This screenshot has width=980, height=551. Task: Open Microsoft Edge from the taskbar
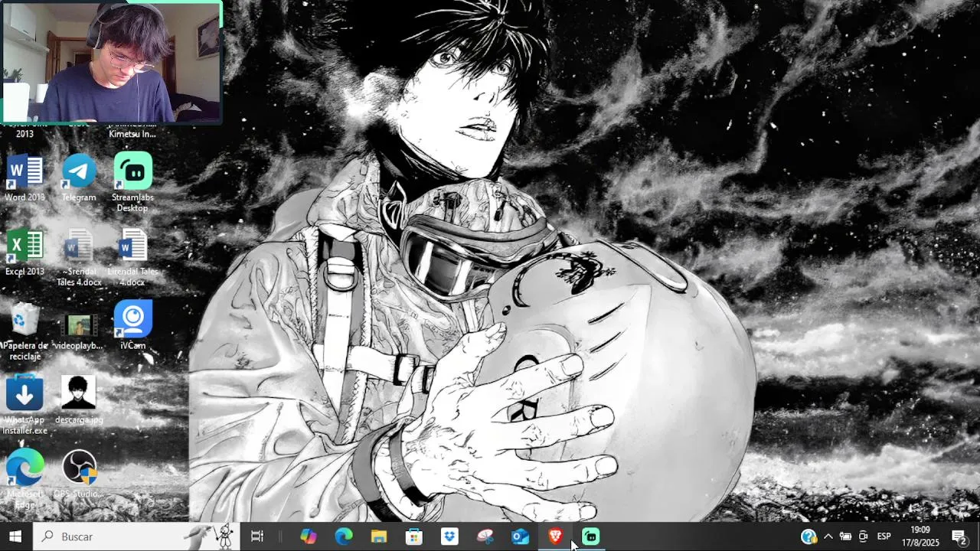coord(344,536)
